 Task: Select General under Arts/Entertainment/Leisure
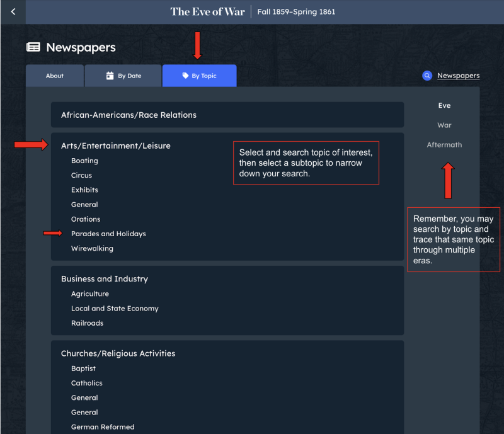84,205
